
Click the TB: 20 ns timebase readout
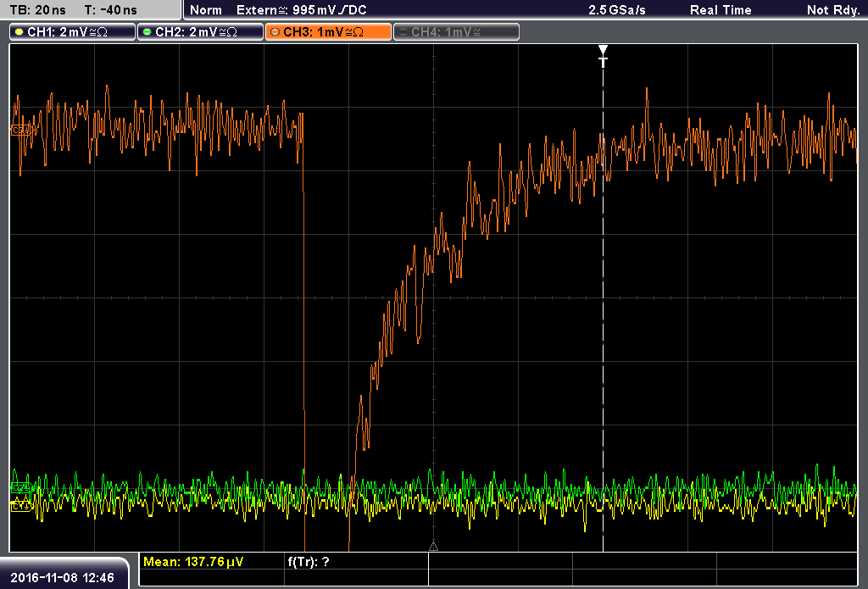click(37, 10)
